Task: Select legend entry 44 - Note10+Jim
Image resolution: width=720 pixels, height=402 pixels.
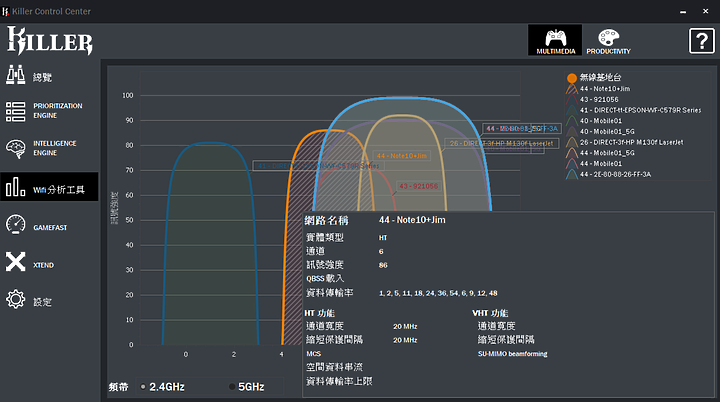Action: tap(605, 89)
